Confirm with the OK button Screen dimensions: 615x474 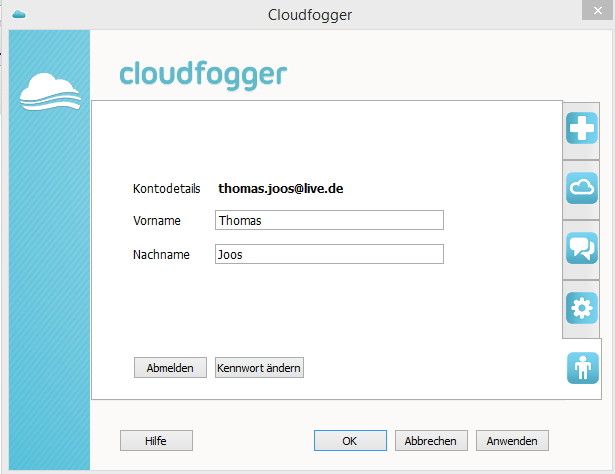click(x=350, y=441)
